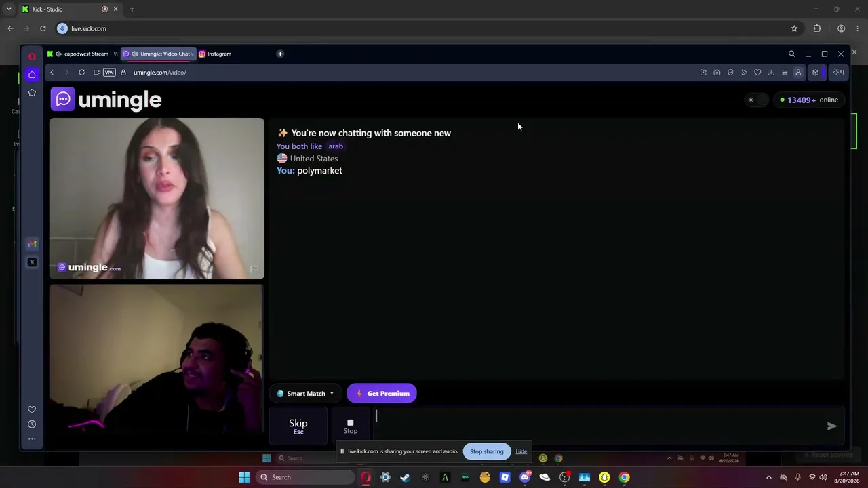Open the profile account icon
Viewport: 868px width, 488px height.
(x=798, y=73)
